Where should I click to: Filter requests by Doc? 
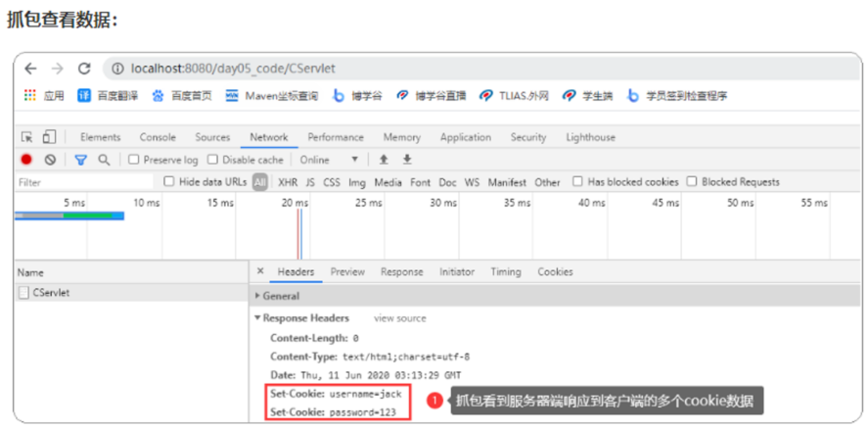[448, 182]
